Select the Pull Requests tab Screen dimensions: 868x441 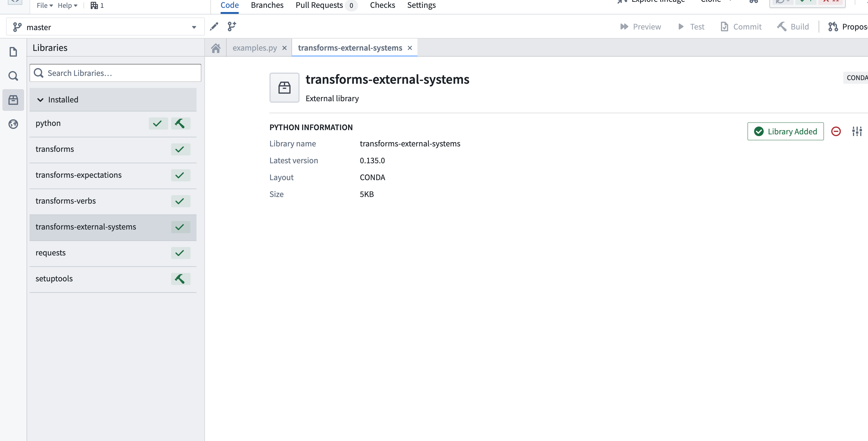pyautogui.click(x=319, y=5)
